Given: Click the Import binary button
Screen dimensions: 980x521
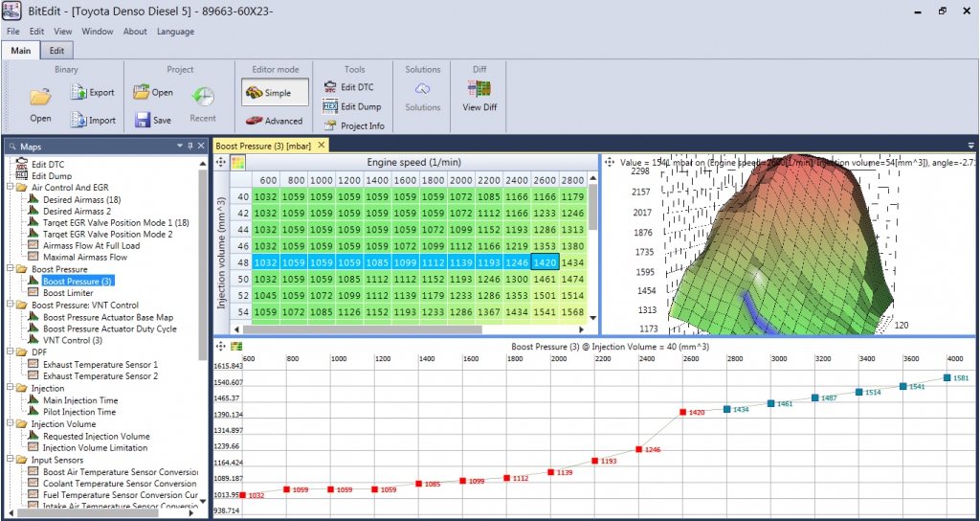Looking at the screenshot, I should click(x=93, y=120).
